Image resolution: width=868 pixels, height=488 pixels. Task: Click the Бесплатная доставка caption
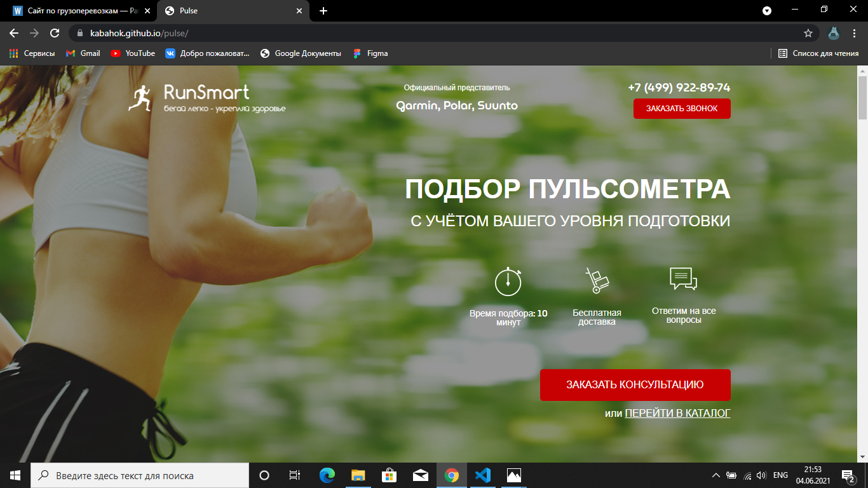tap(597, 317)
